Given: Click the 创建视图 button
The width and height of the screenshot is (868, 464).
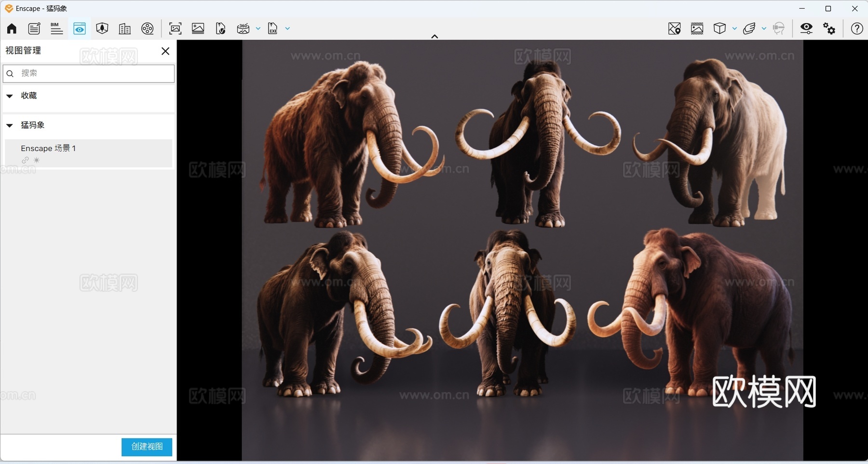Looking at the screenshot, I should click(147, 447).
